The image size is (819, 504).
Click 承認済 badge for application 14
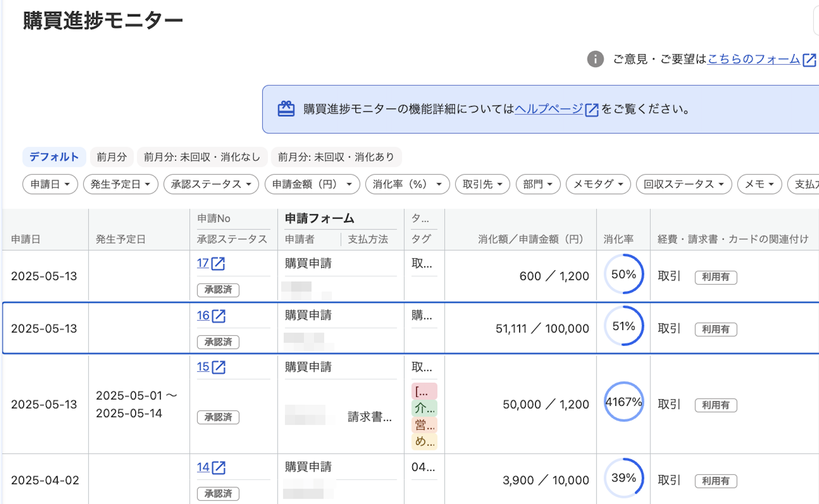pyautogui.click(x=218, y=494)
